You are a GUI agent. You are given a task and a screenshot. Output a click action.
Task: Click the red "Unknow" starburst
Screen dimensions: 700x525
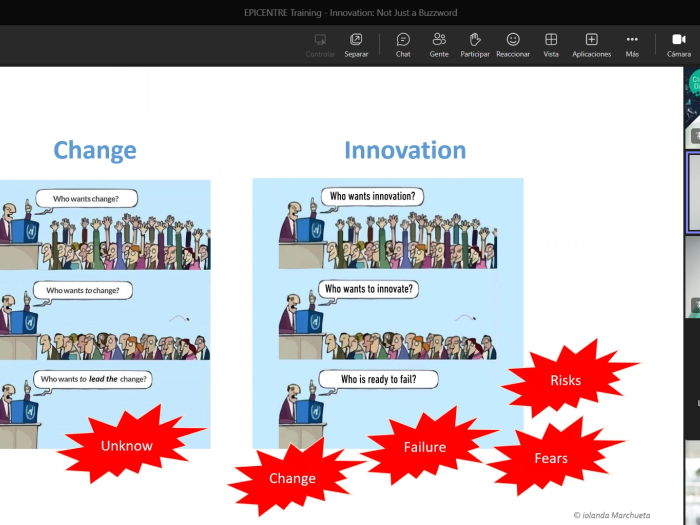(127, 445)
